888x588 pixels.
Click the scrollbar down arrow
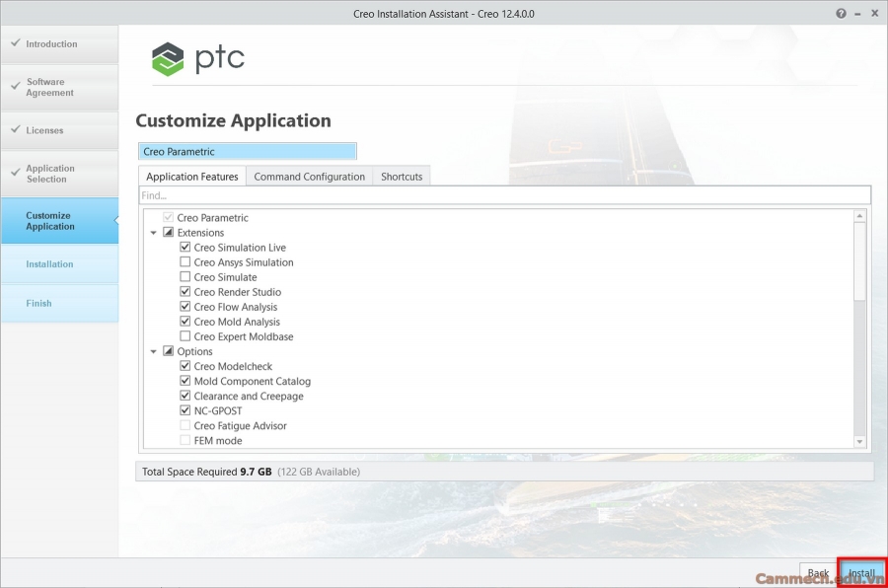pos(860,441)
